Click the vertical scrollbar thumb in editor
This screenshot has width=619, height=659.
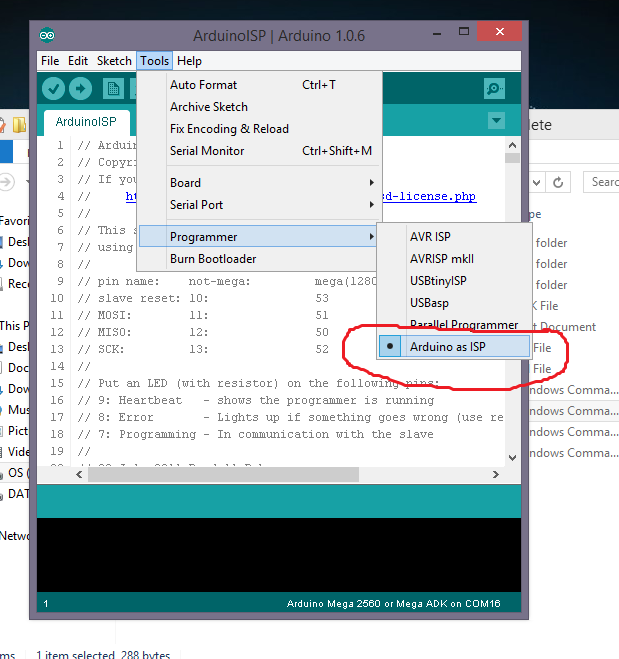pyautogui.click(x=512, y=158)
